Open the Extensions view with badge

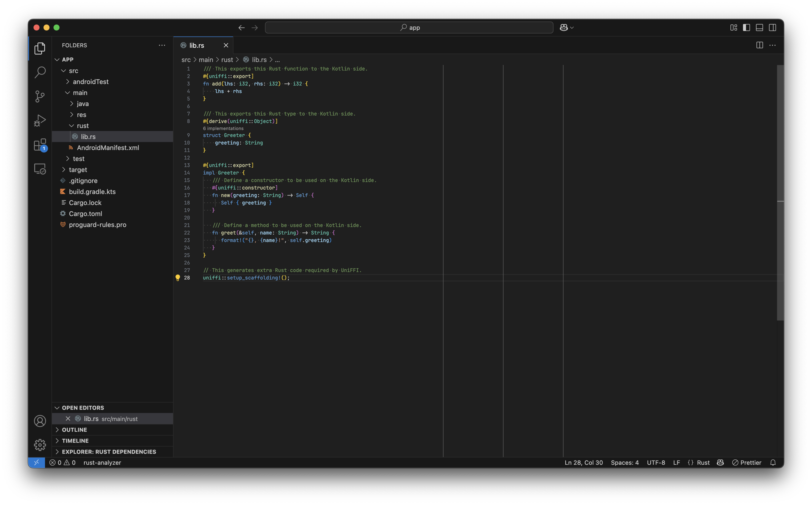click(x=40, y=145)
